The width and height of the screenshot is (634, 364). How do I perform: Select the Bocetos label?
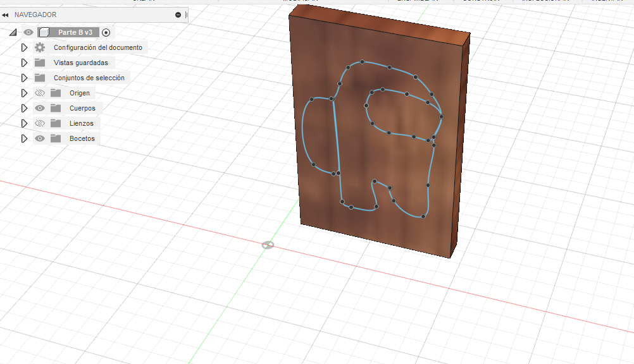[x=82, y=138]
